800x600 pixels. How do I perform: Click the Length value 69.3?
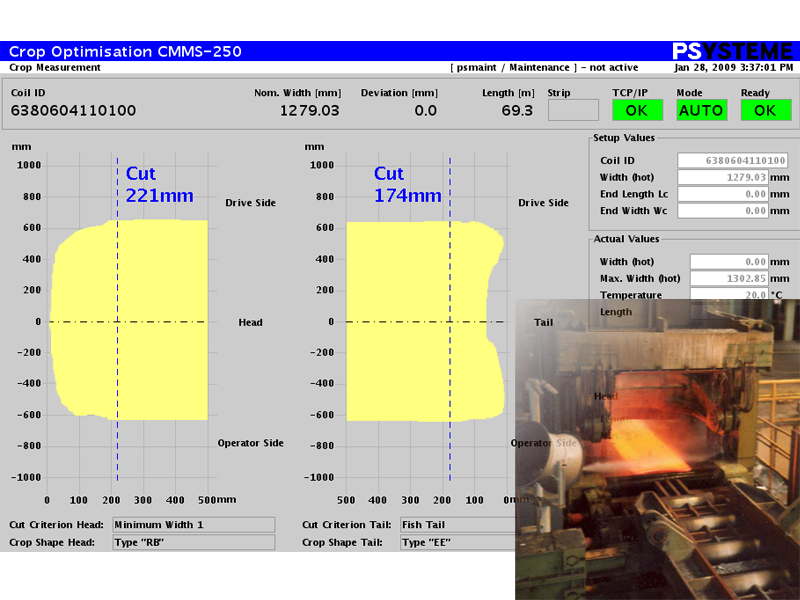(x=517, y=111)
